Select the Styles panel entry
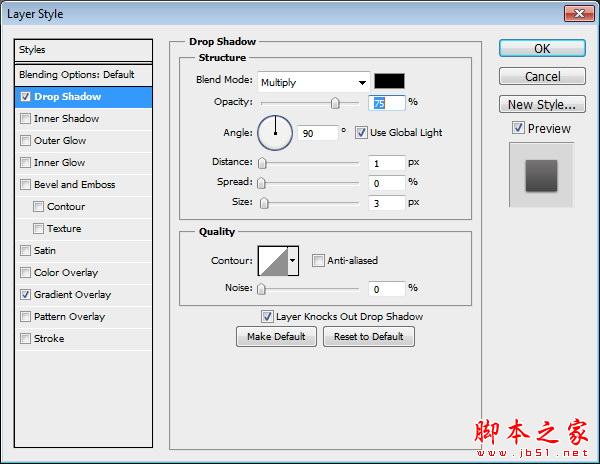This screenshot has height=464, width=600. click(x=83, y=50)
